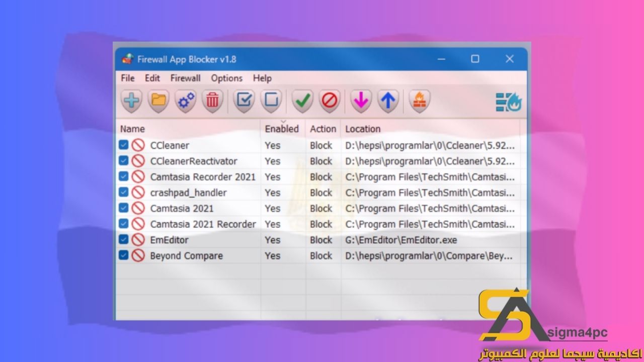
Task: Click the Select All checked-box toolbar icon
Action: [244, 101]
